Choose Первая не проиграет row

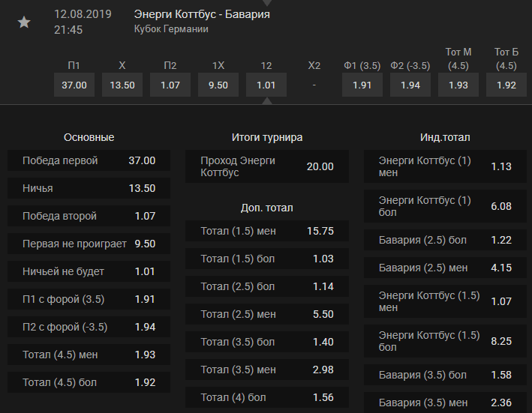89,244
